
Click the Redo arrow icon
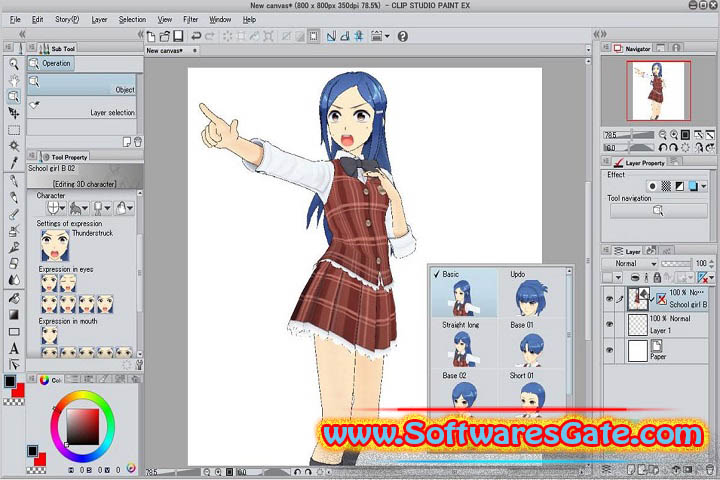pyautogui.click(x=210, y=36)
